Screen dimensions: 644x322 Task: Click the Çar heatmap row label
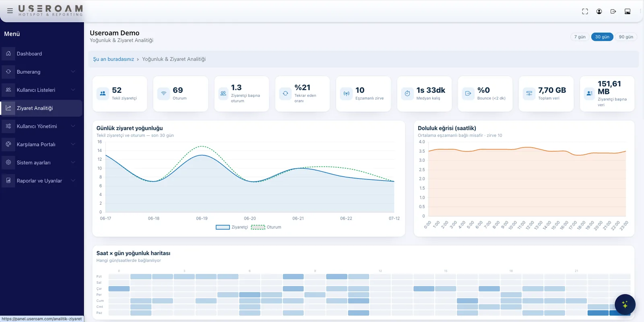99,289
